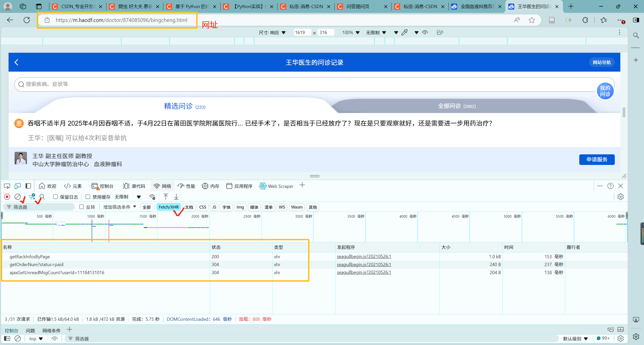Open the network search magnifier icon
The height and width of the screenshot is (345, 644).
(x=42, y=197)
